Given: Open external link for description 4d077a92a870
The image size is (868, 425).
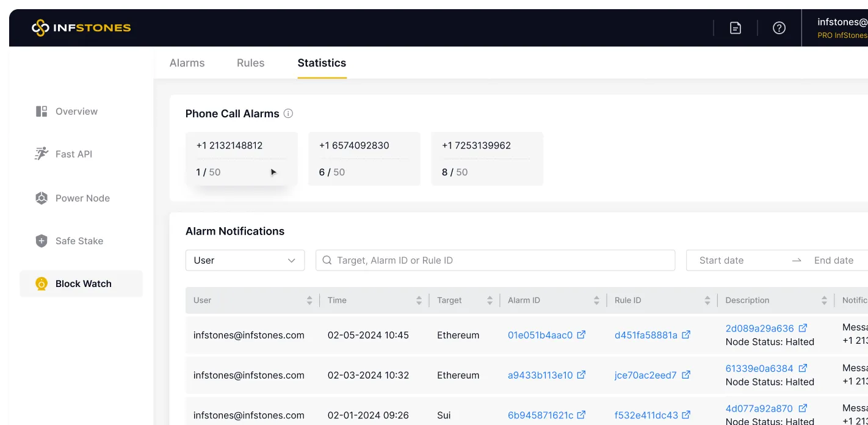Looking at the screenshot, I should point(803,408).
